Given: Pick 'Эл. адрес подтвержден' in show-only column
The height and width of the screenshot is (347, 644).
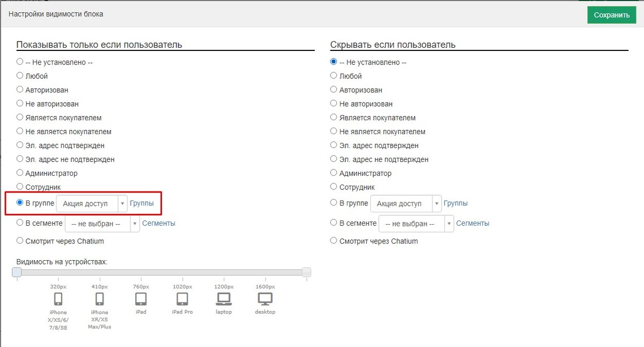Looking at the screenshot, I should click(20, 145).
